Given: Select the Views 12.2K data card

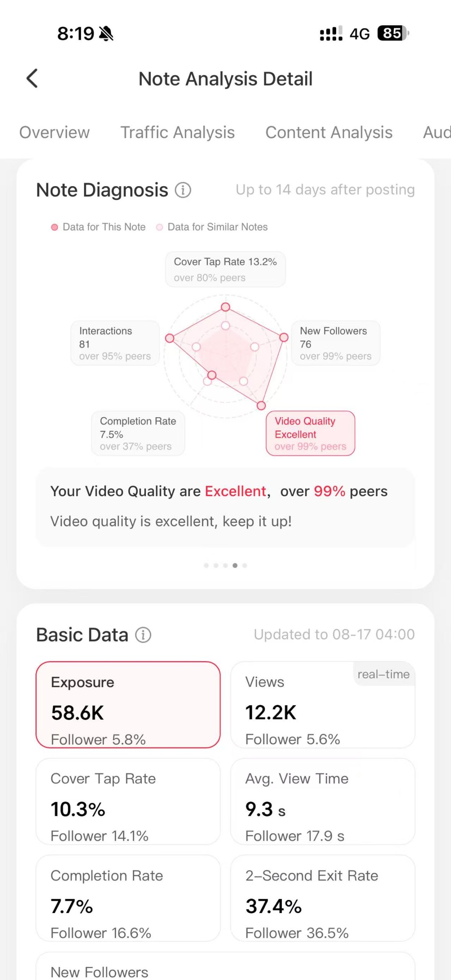Looking at the screenshot, I should tap(322, 704).
